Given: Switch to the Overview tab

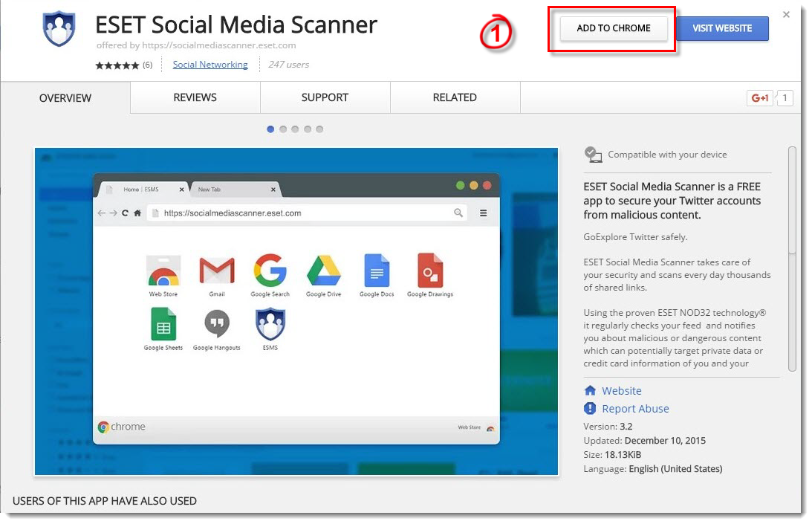Looking at the screenshot, I should 65,97.
